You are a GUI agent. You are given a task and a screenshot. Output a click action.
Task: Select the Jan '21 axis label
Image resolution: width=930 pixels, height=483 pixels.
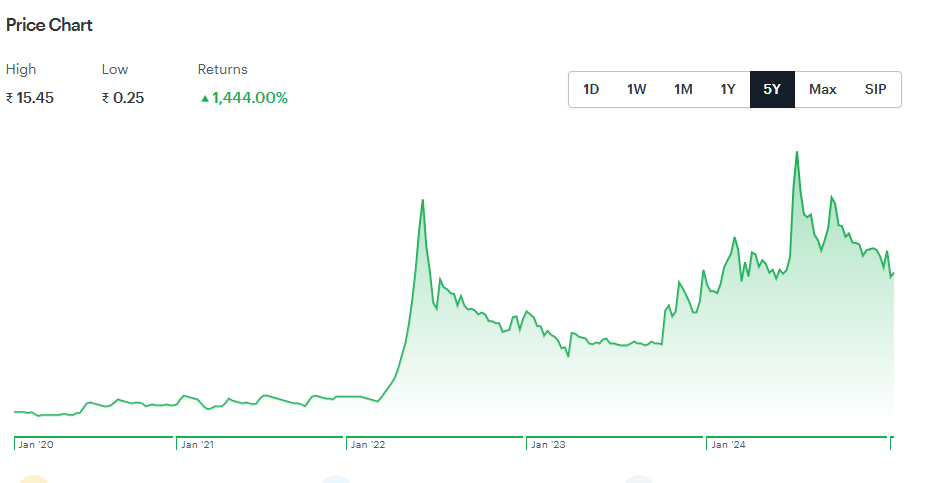point(197,445)
